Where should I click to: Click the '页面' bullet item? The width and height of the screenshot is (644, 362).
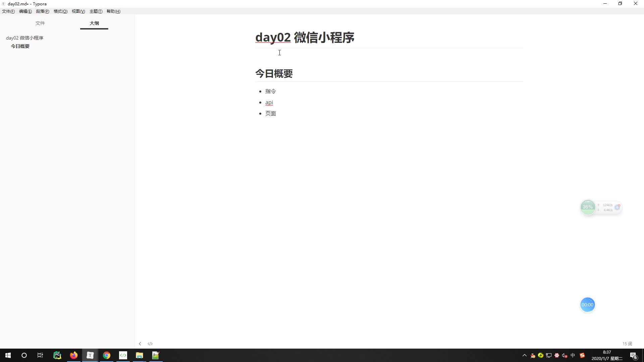point(271,113)
